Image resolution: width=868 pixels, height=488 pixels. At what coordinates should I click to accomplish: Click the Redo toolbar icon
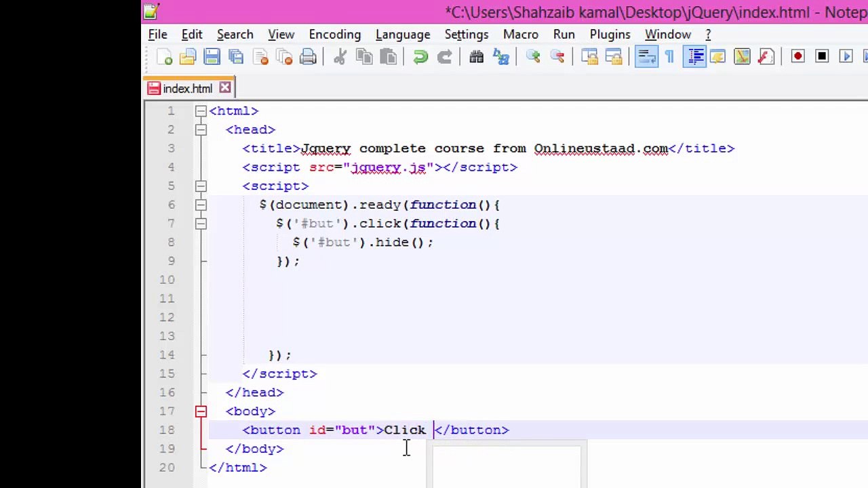(444, 58)
